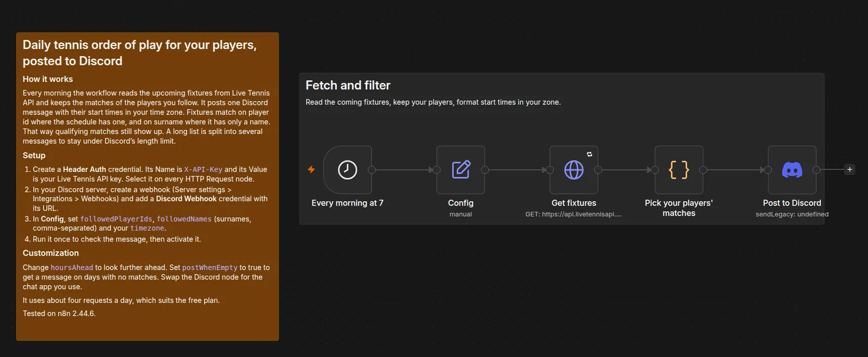The image size is (868, 357).
Task: Open the Post to Discord node
Action: pos(792,170)
